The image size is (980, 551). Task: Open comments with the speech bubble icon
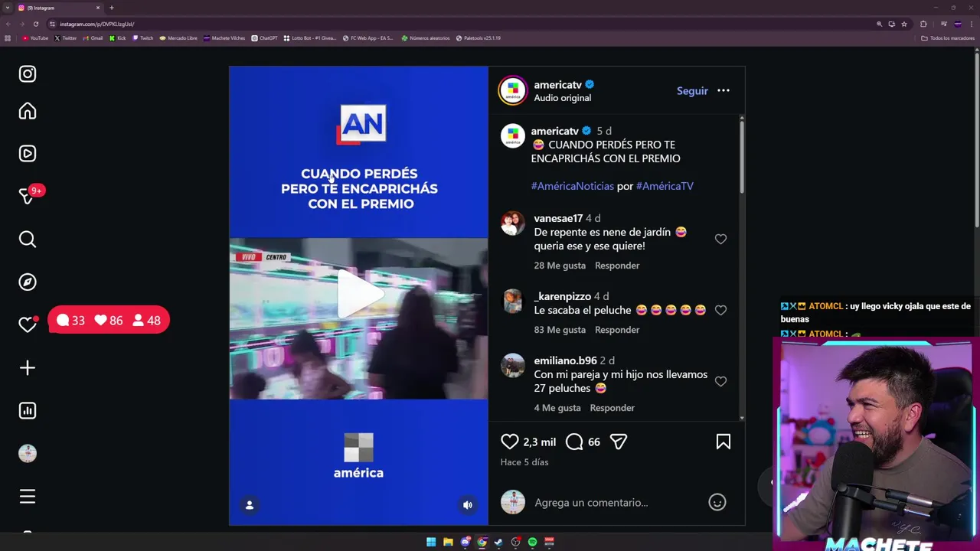click(574, 442)
